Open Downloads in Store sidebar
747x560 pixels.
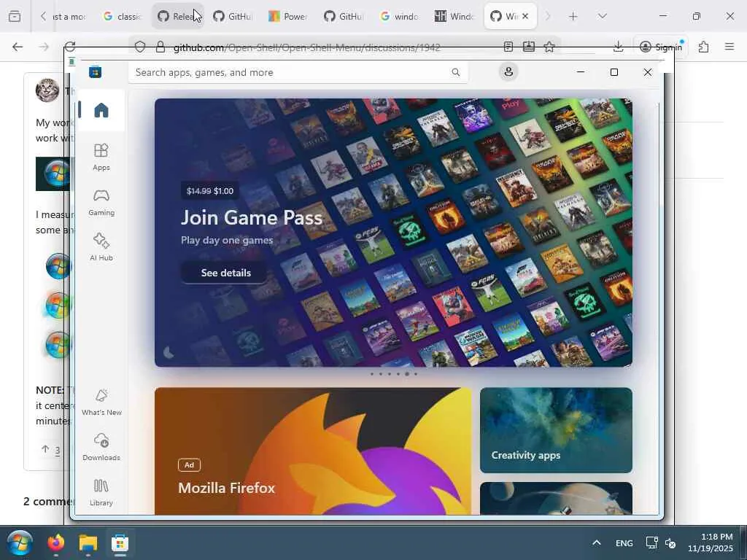[101, 447]
